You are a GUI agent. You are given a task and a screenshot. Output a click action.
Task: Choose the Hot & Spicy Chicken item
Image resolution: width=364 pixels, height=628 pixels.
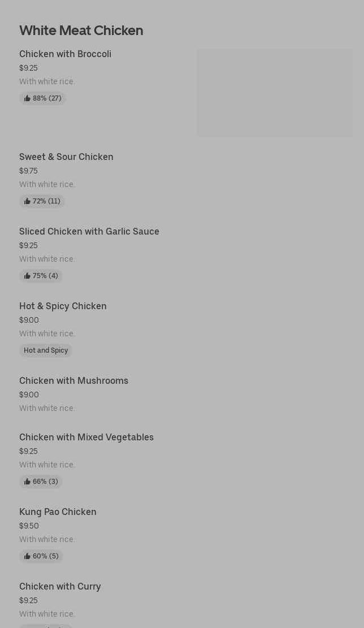click(x=63, y=306)
